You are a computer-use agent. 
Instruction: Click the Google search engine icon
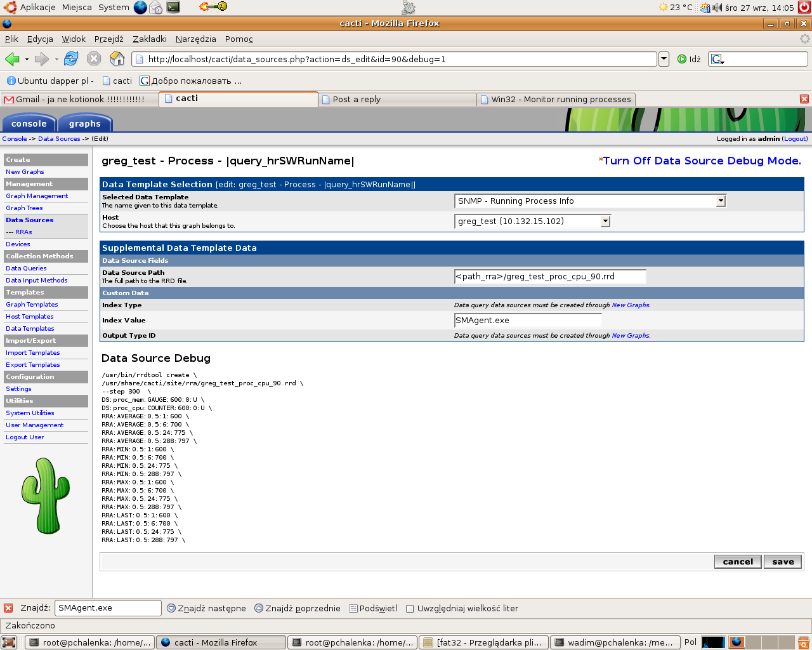point(717,59)
